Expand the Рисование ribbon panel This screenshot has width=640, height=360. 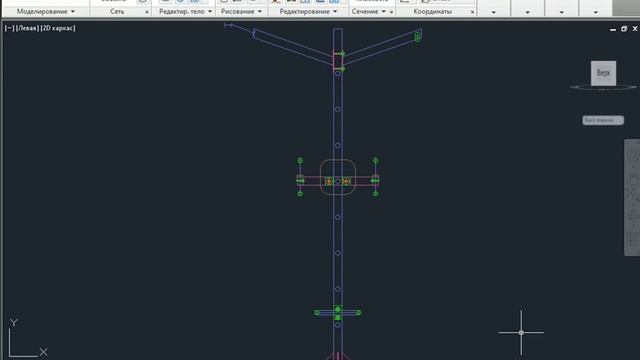click(241, 11)
